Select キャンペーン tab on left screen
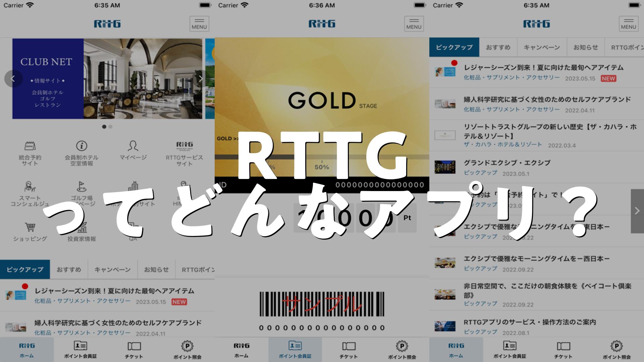Viewport: 644px width, 362px height. (x=113, y=269)
